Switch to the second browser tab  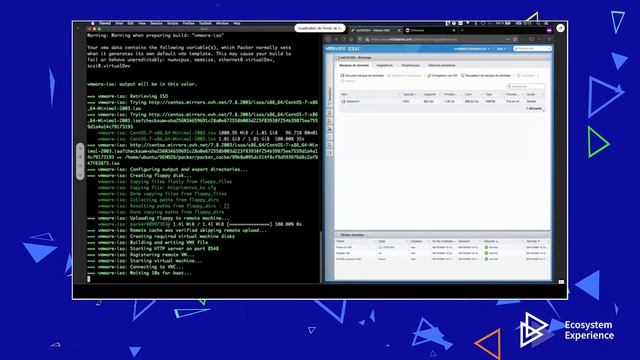(x=429, y=30)
